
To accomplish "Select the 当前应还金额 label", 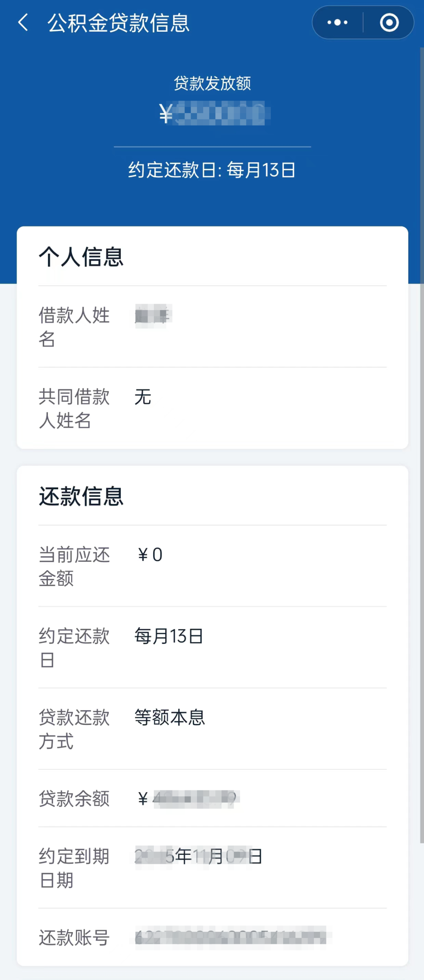I will pyautogui.click(x=74, y=567).
